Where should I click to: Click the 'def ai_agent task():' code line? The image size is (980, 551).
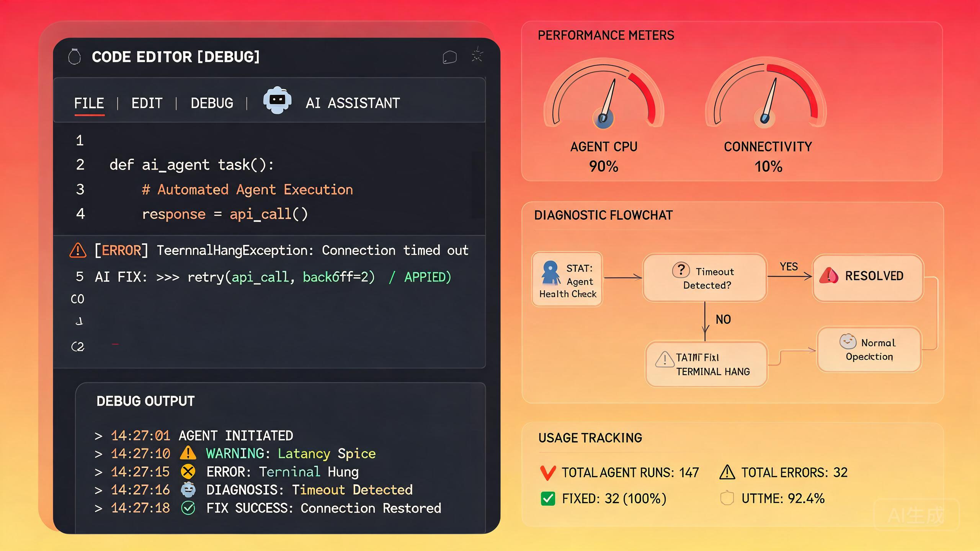(192, 165)
